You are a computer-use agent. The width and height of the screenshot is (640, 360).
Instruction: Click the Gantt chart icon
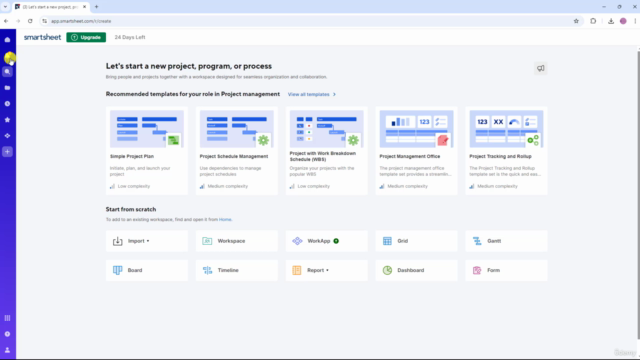(x=477, y=241)
